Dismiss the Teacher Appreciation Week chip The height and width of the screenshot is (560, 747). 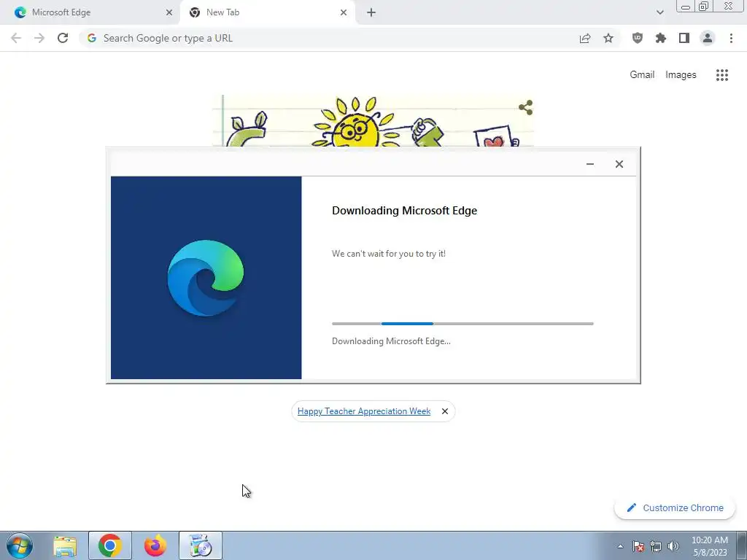pos(444,411)
